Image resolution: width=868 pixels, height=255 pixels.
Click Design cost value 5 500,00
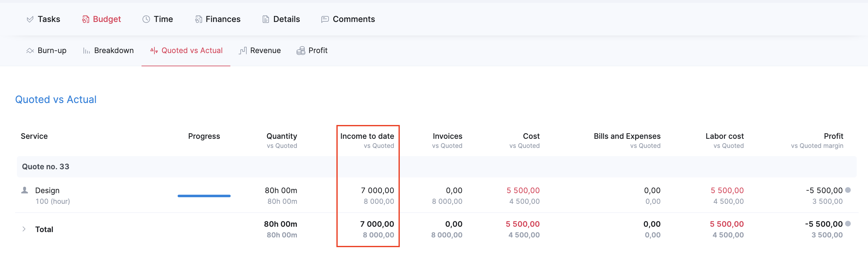tap(523, 191)
